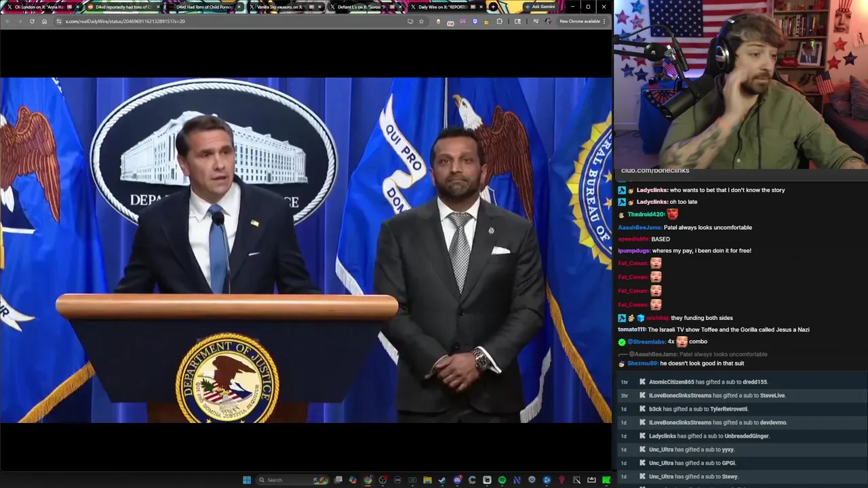Open the green K app on taskbar

[x=605, y=480]
